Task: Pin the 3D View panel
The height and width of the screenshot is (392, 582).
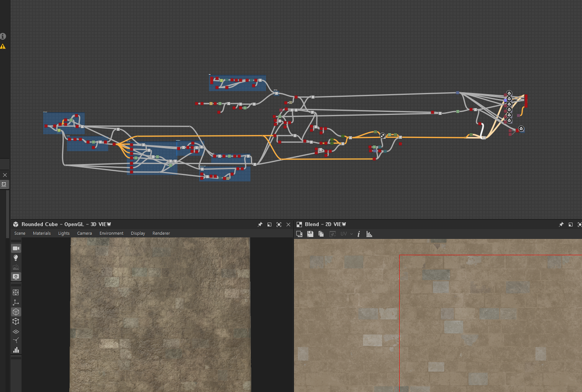Action: 260,224
